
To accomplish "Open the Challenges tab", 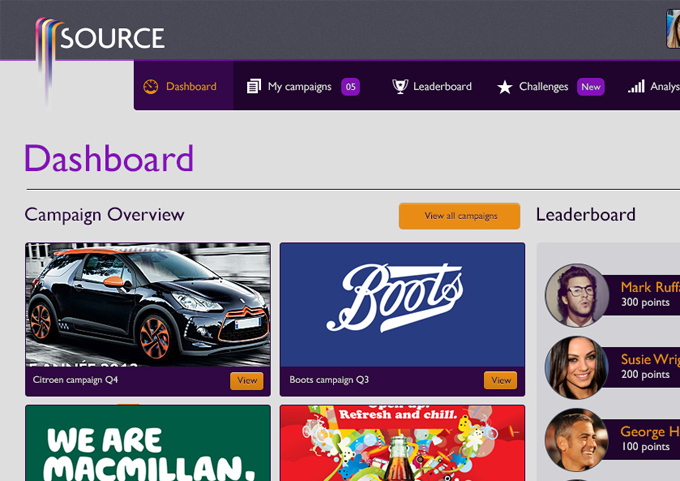I will [x=550, y=86].
